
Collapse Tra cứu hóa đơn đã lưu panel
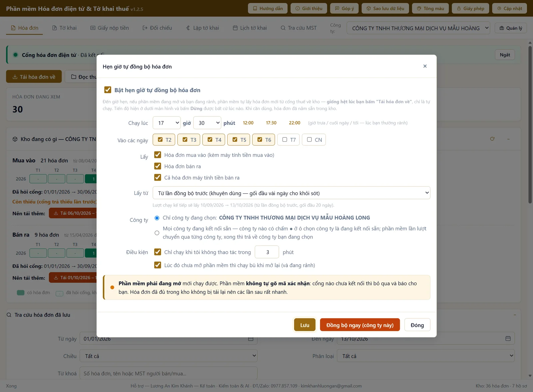tap(515, 315)
